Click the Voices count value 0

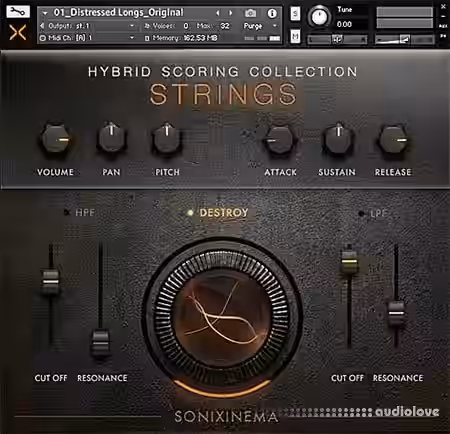(x=186, y=26)
